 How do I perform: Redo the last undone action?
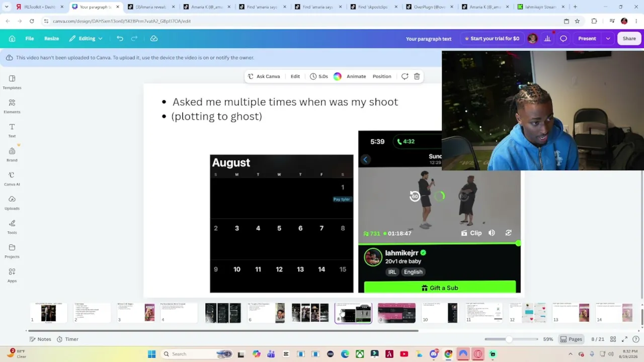click(x=134, y=39)
